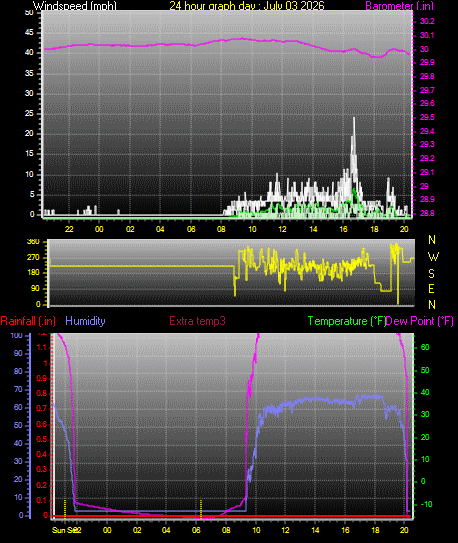Click the 70 value on humidity axis

[x=18, y=389]
